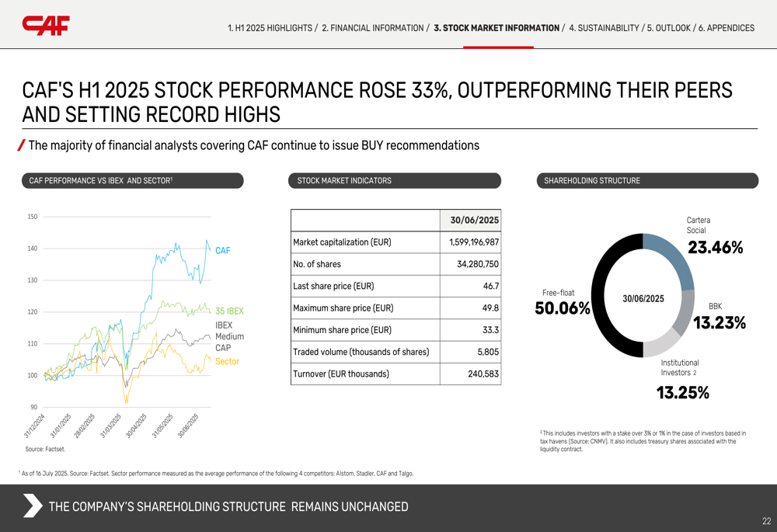Image resolution: width=777 pixels, height=532 pixels.
Task: Click the BBK 13.23% figure
Action: 719,323
